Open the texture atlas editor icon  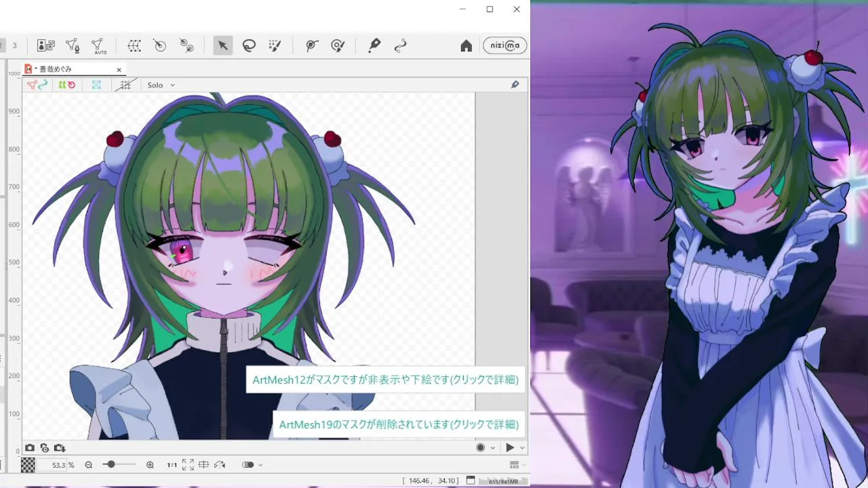pos(46,45)
